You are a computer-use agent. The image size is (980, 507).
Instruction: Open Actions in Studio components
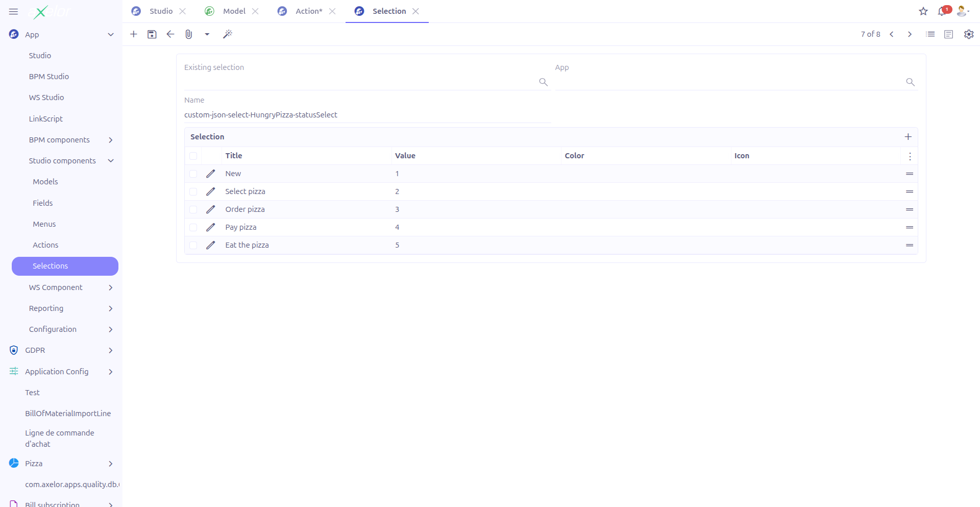[x=45, y=245]
